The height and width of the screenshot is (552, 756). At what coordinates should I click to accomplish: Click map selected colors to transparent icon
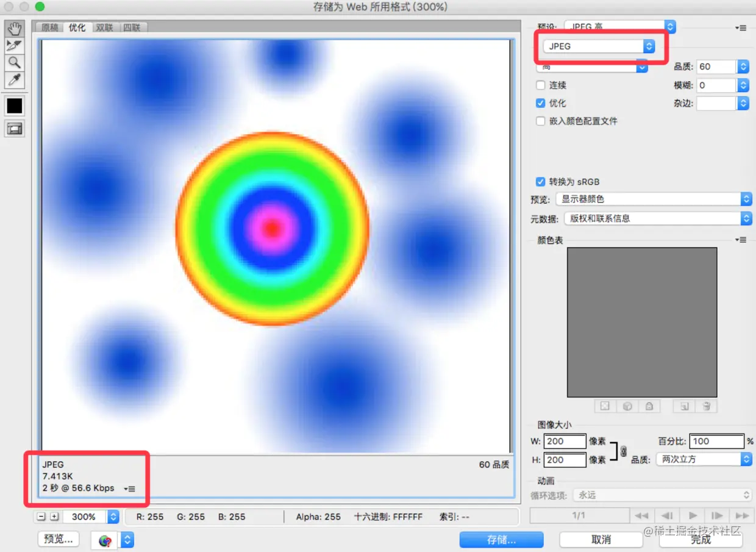pyautogui.click(x=605, y=406)
